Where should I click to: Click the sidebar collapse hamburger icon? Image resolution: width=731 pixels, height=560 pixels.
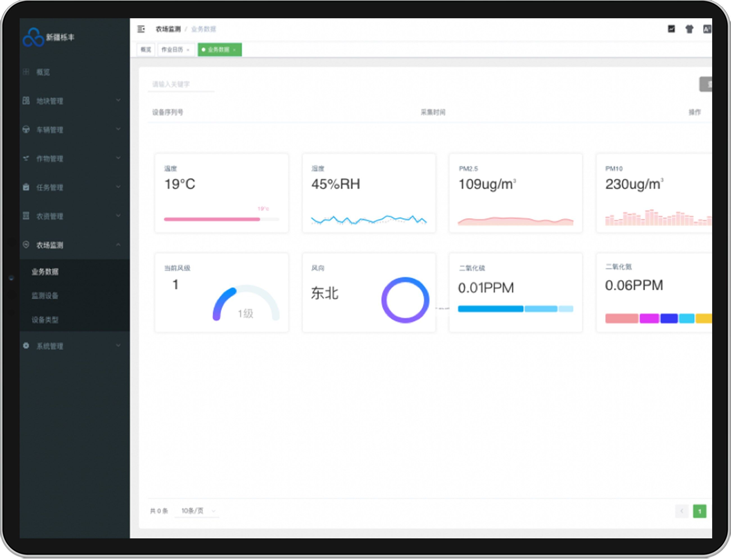point(141,29)
